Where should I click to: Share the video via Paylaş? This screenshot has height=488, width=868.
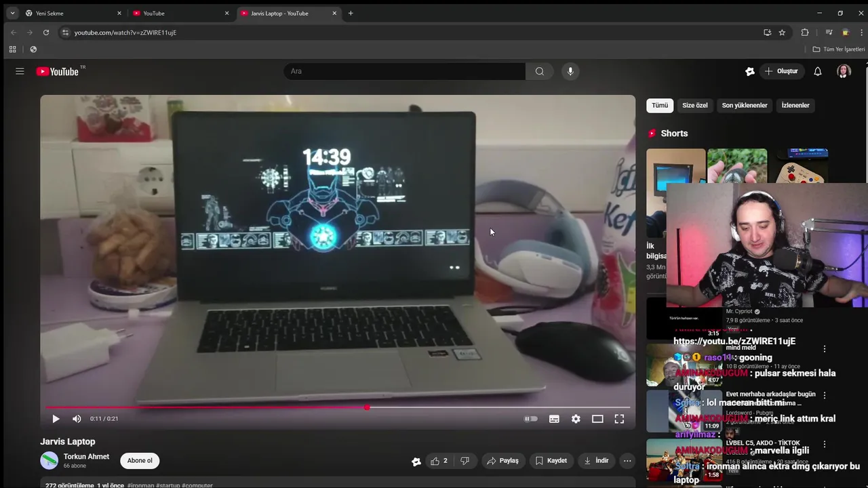tap(502, 461)
